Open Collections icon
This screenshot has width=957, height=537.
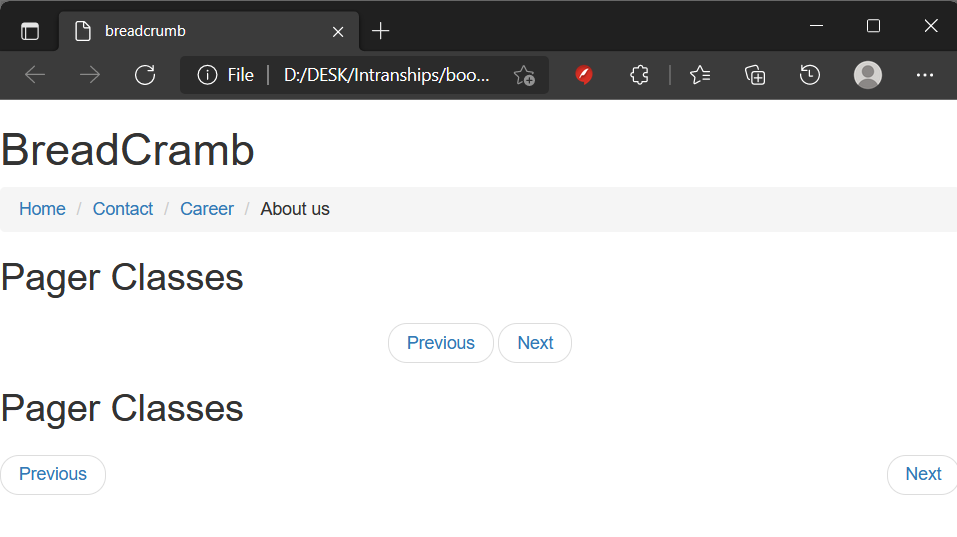[x=755, y=75]
